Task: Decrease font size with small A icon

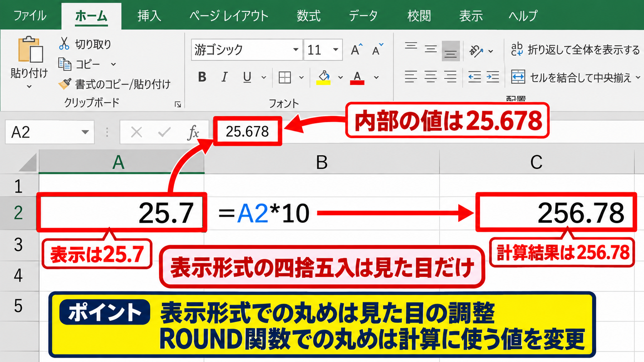Action: [377, 50]
